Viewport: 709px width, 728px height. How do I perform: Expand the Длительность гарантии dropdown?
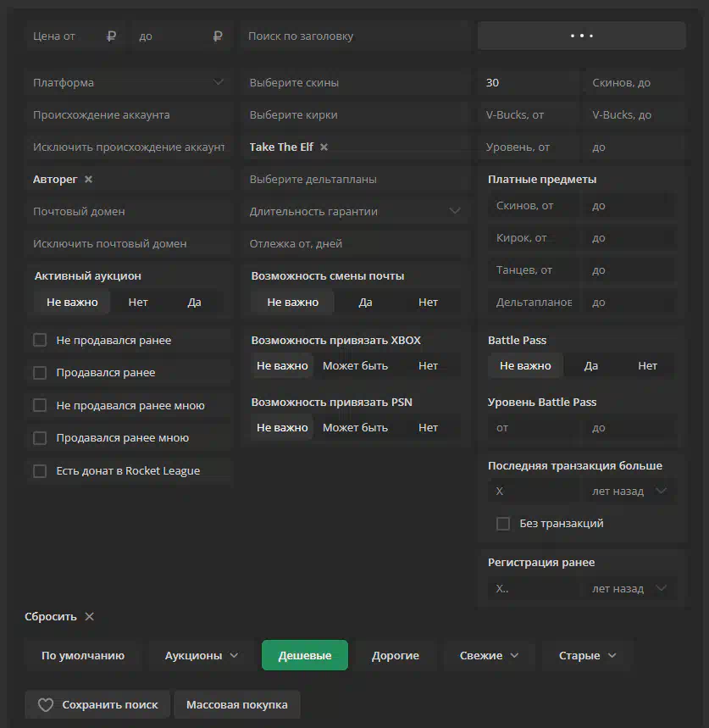(356, 211)
